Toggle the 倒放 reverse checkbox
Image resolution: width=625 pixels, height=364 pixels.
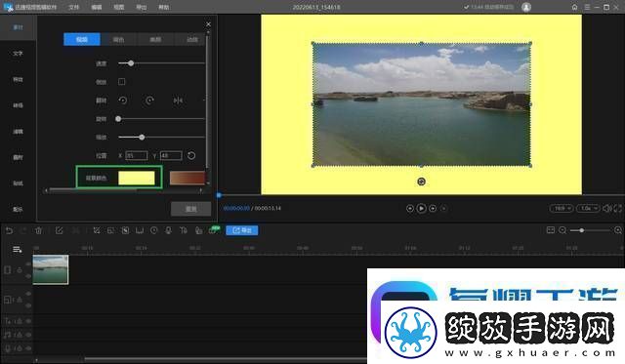121,82
